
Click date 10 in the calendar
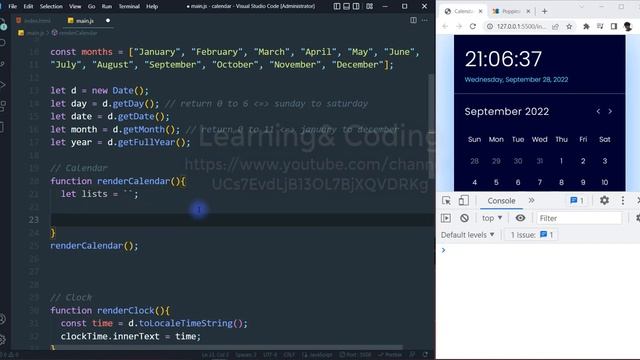(604, 182)
